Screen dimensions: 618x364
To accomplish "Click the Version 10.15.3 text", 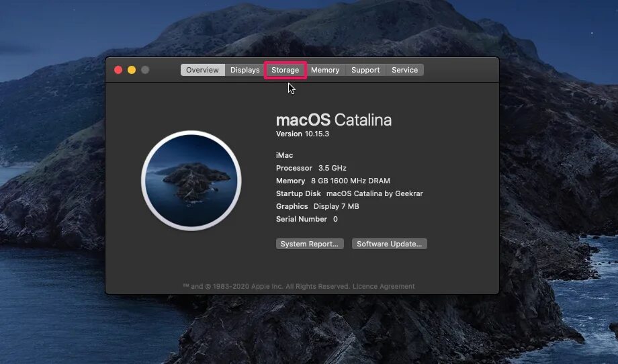I will (302, 134).
